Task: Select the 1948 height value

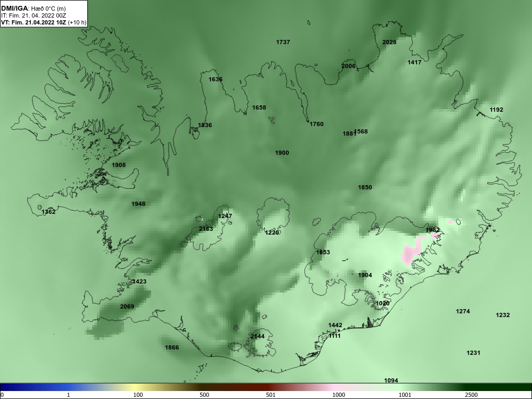Action: pyautogui.click(x=138, y=204)
